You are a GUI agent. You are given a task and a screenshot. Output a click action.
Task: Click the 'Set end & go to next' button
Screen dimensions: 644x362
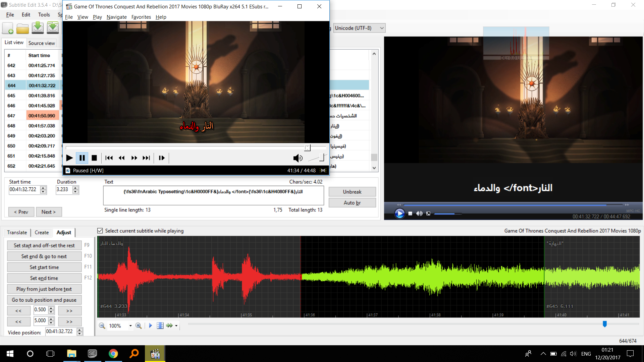coord(44,256)
